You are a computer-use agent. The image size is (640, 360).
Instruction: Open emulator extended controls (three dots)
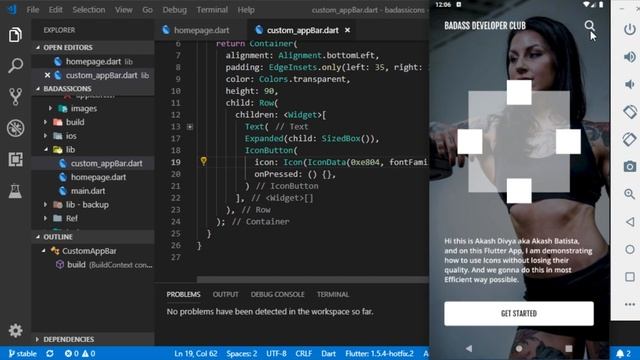tap(629, 304)
